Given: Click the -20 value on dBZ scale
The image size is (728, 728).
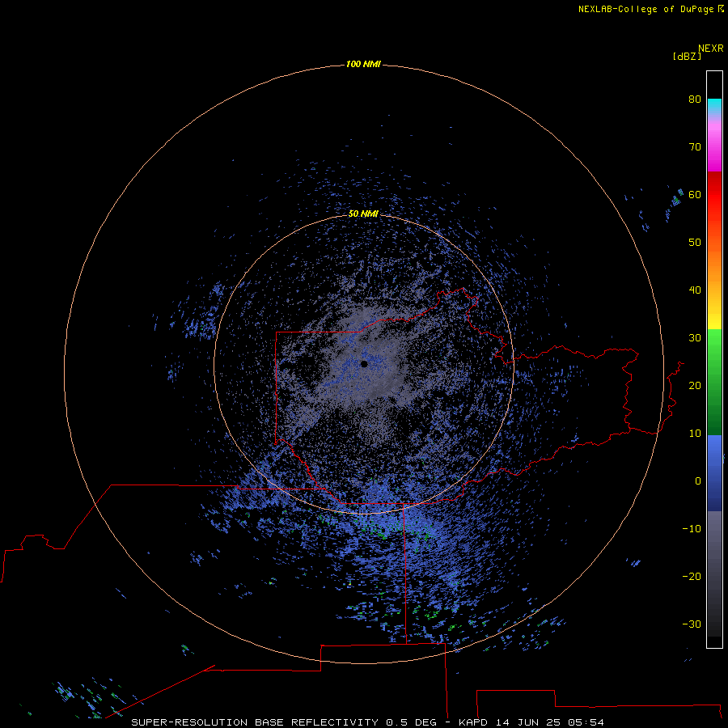Looking at the screenshot, I should point(692,576).
